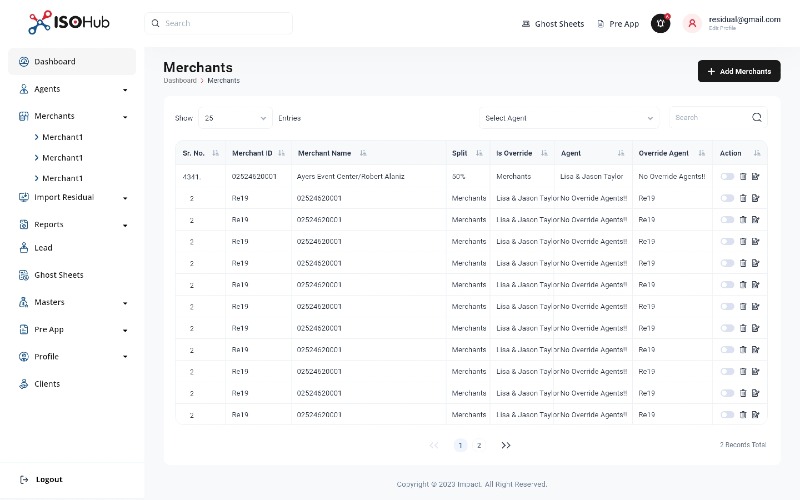Click the top search input field
Image resolution: width=800 pixels, height=500 pixels.
point(218,23)
